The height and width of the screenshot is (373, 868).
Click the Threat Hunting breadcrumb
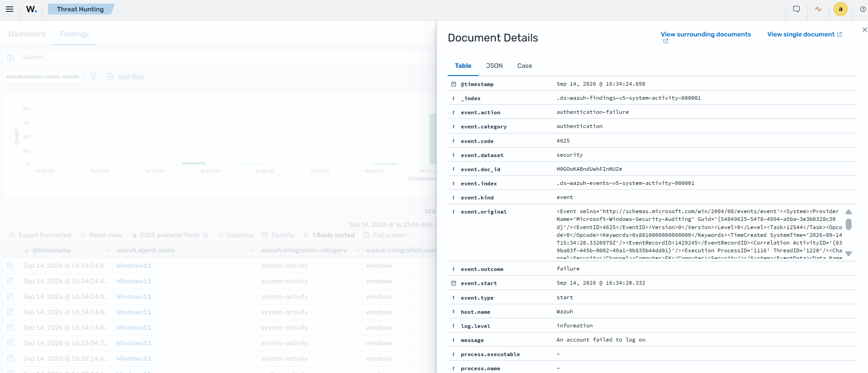80,9
